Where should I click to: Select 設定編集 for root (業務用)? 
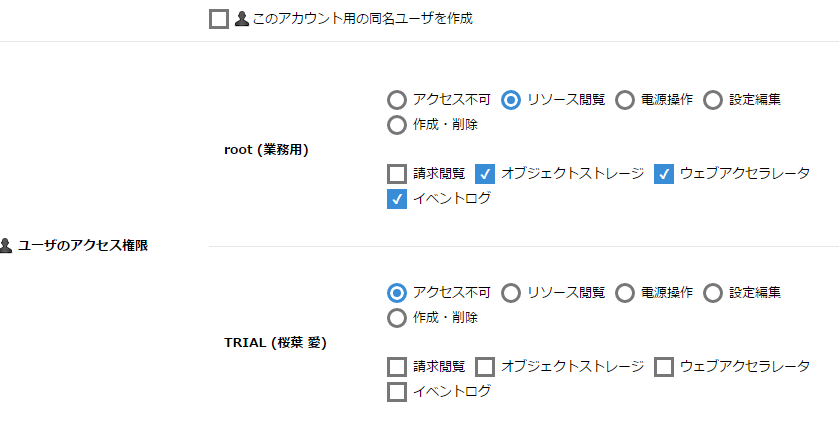pyautogui.click(x=713, y=100)
